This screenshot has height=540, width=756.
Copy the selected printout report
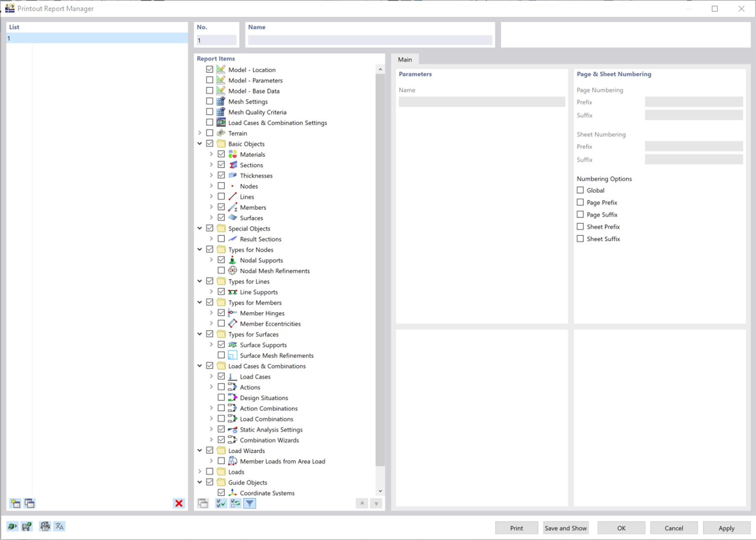(x=30, y=503)
